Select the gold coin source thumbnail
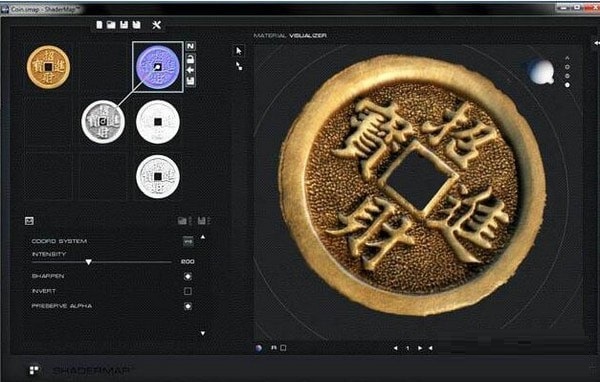The image size is (600, 382). click(48, 67)
